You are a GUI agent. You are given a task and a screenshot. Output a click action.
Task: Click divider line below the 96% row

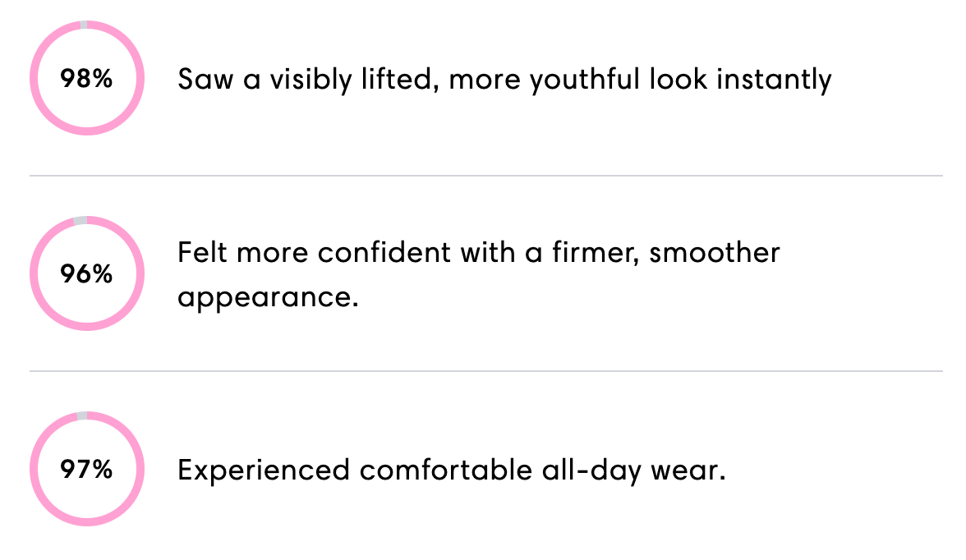(x=486, y=371)
